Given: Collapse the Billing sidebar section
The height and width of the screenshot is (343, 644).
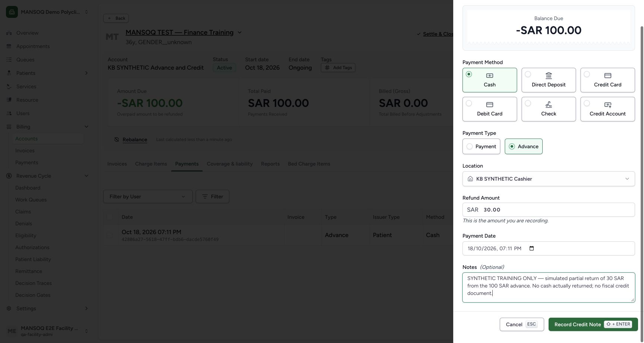Looking at the screenshot, I should [86, 127].
